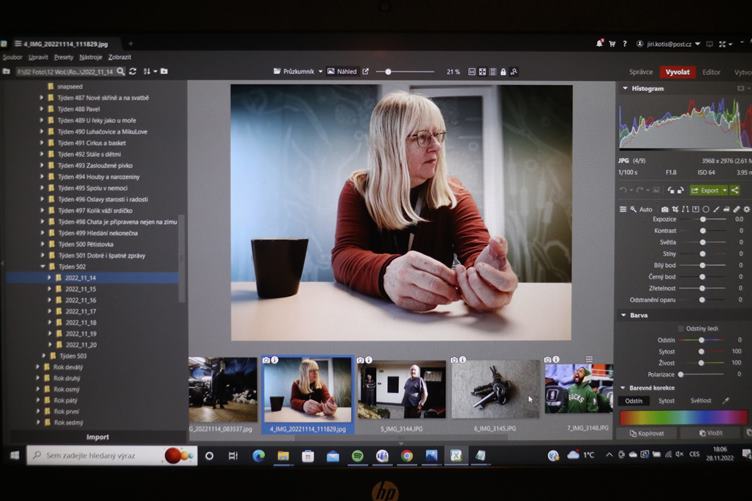Image resolution: width=752 pixels, height=501 pixels.
Task: Select the 2022_11_17 folder
Action: pos(81,311)
